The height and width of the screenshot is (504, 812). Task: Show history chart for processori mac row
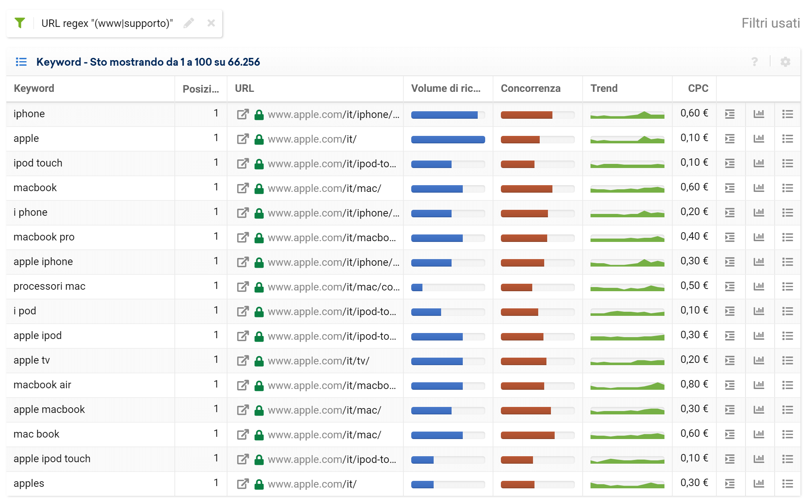coord(759,287)
